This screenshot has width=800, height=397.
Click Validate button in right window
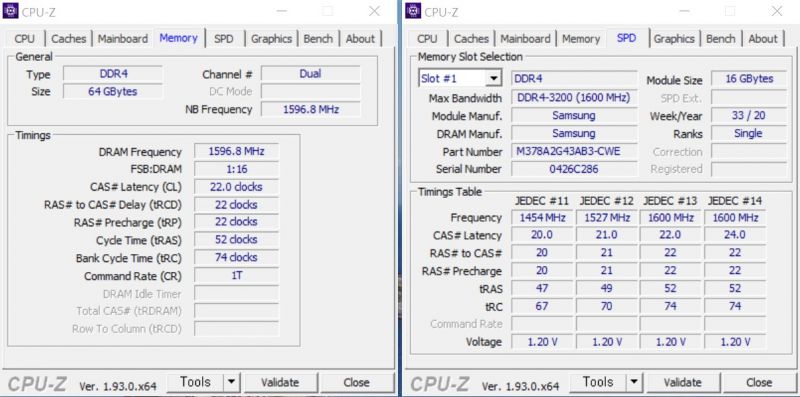(x=683, y=382)
